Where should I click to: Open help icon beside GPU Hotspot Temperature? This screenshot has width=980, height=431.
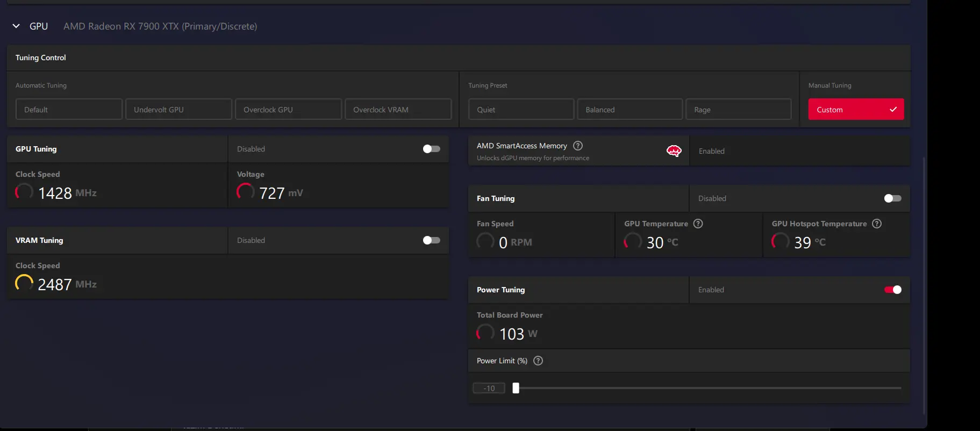(877, 224)
